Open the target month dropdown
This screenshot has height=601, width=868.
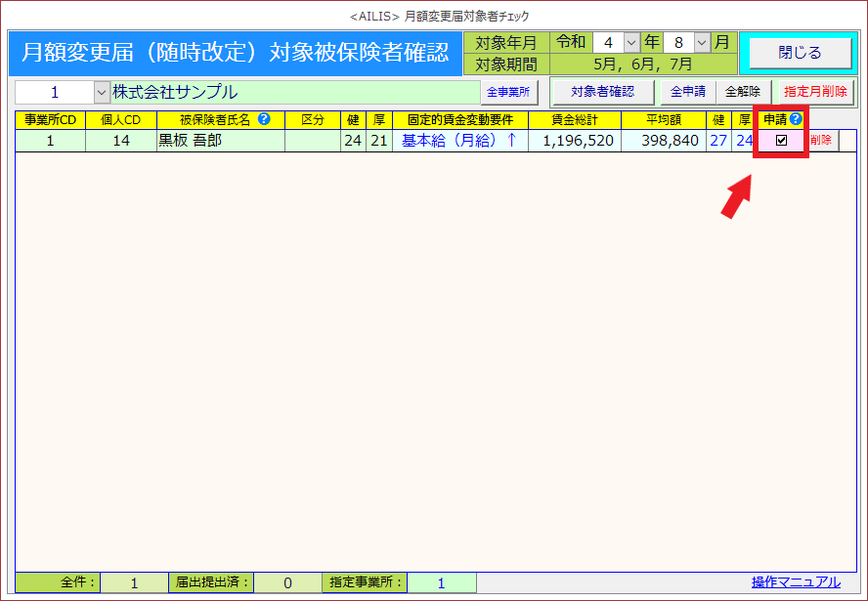(x=701, y=43)
